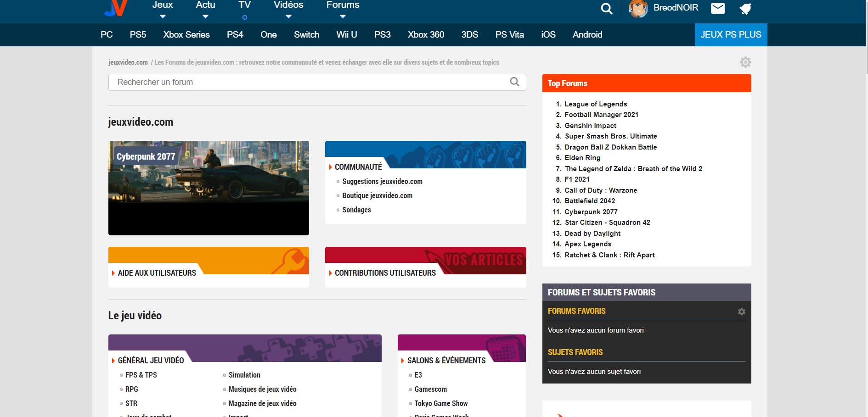This screenshot has width=868, height=417.
Task: Open Tokyo Game Show forum
Action: point(441,404)
